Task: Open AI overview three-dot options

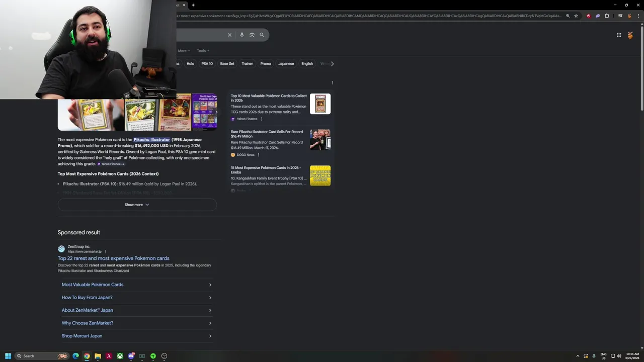Action: coord(332,82)
